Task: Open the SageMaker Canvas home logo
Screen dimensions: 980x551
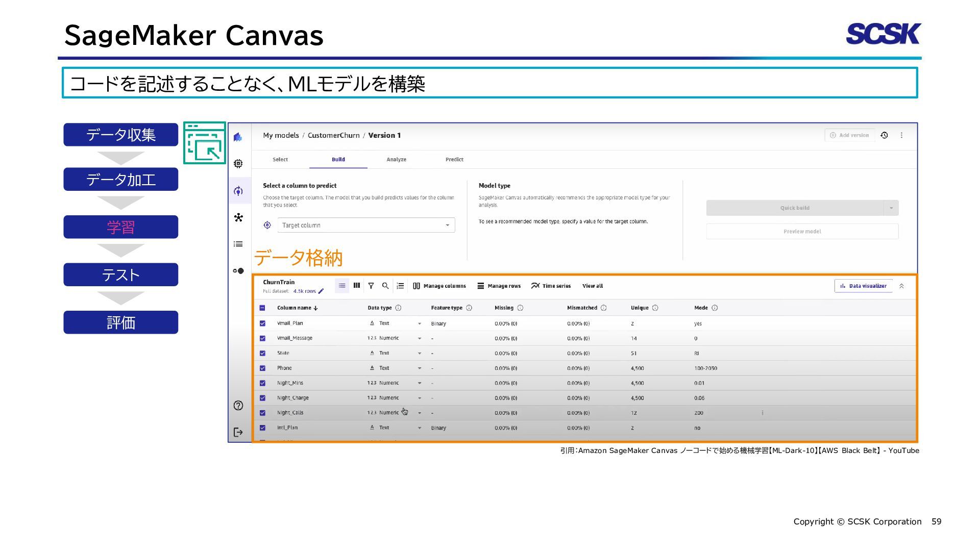Action: coord(238,137)
